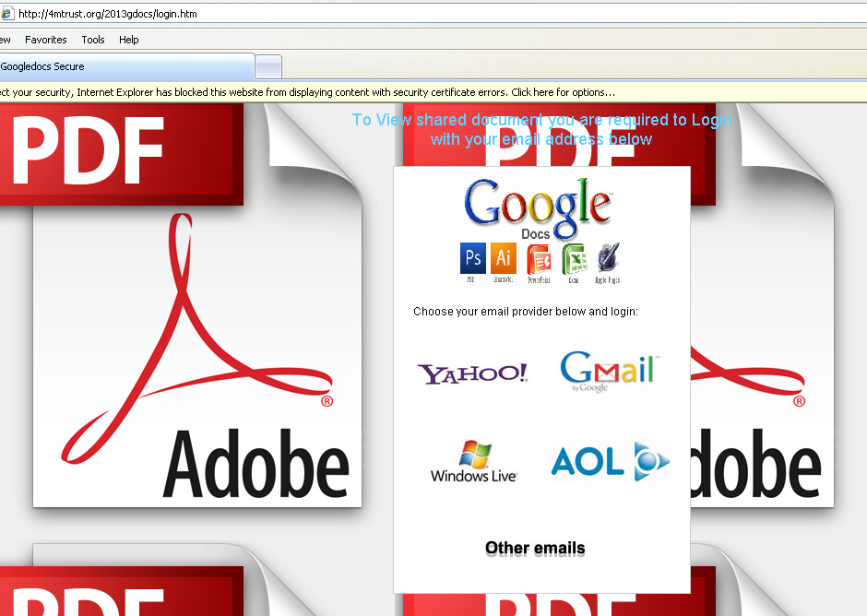This screenshot has width=867, height=616.
Task: Click the PowerPoint icon under Google Docs
Action: point(539,260)
